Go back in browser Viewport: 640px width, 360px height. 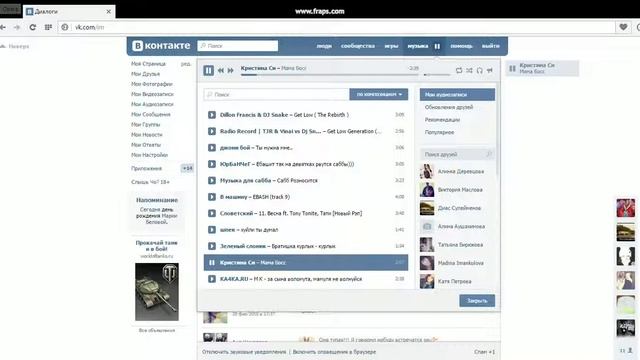(x=3, y=27)
